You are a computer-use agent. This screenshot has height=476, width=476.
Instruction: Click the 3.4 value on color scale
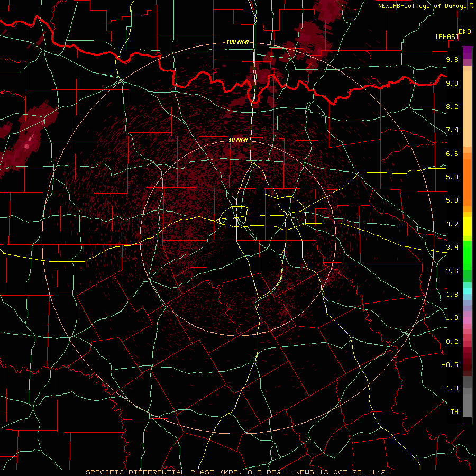point(452,248)
